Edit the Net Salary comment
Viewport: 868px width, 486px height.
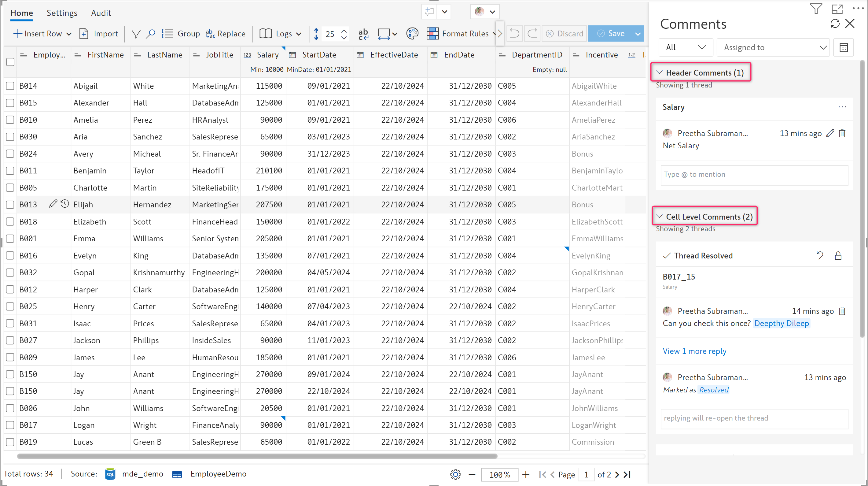coord(830,134)
